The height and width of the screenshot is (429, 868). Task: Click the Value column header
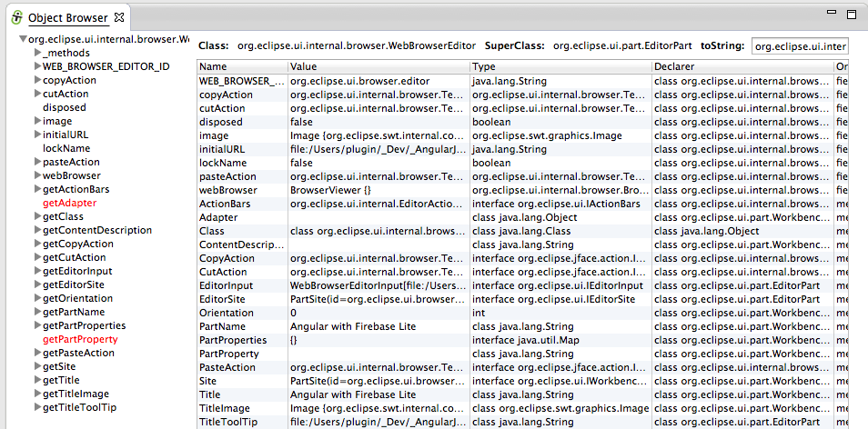[x=378, y=66]
